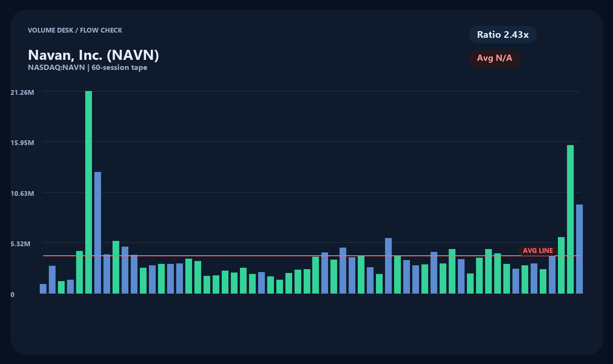Select the tallest green volume bar
This screenshot has height=364, width=613.
(x=89, y=192)
